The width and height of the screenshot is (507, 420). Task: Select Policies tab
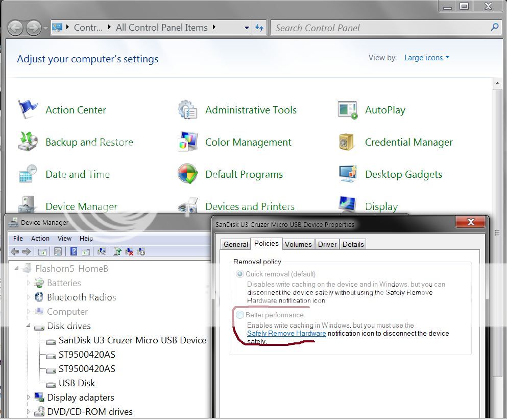[x=267, y=243]
